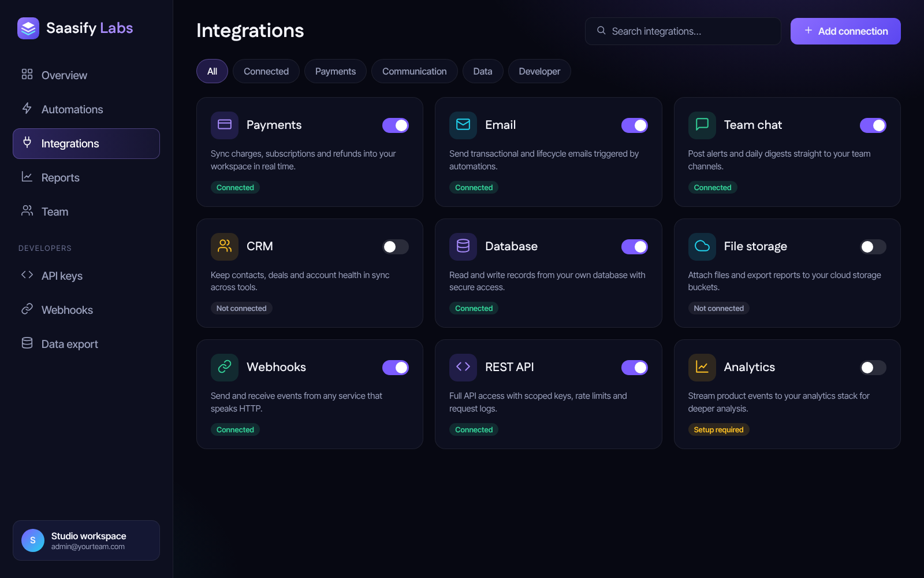Click the Integrations item in the sidebar
This screenshot has height=578, width=924.
[x=86, y=143]
